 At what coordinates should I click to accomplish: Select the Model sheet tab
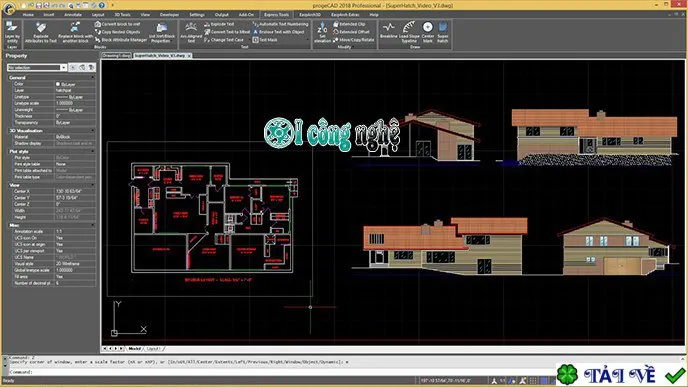134,348
